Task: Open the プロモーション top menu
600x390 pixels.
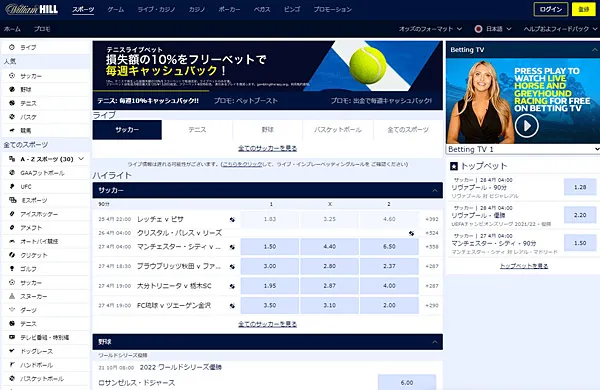Action: click(333, 10)
